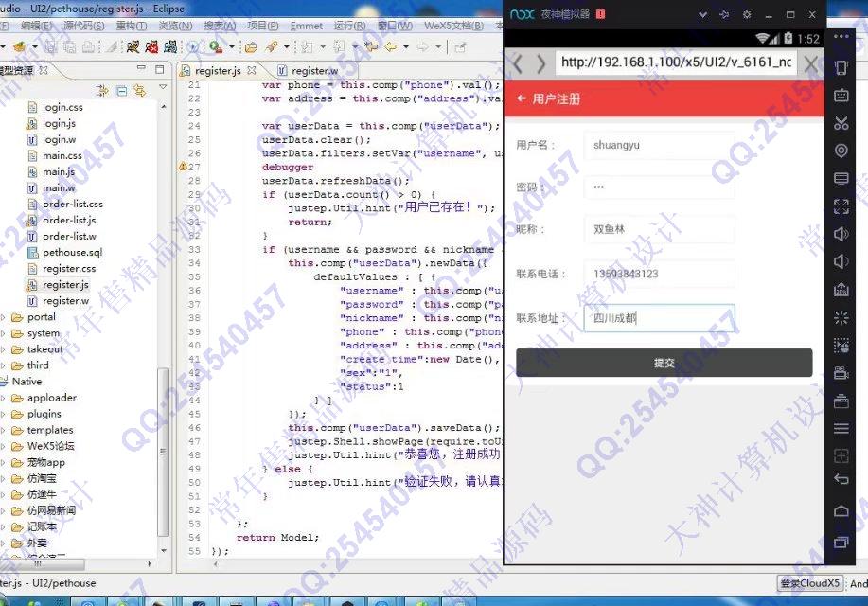The image size is (868, 606).
Task: Select order-list.w file
Action: (69, 237)
